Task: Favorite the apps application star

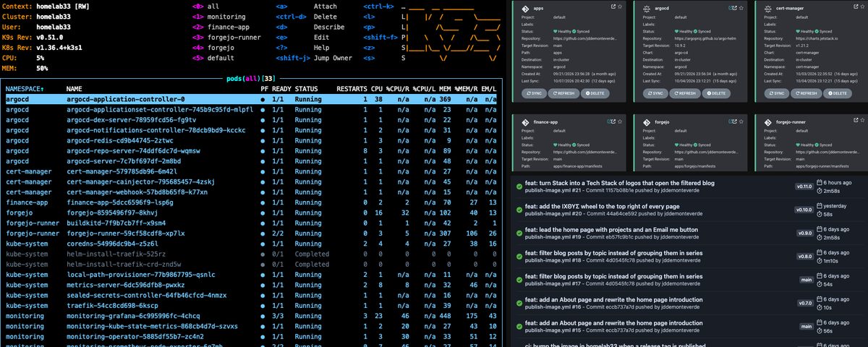Action: [x=621, y=7]
